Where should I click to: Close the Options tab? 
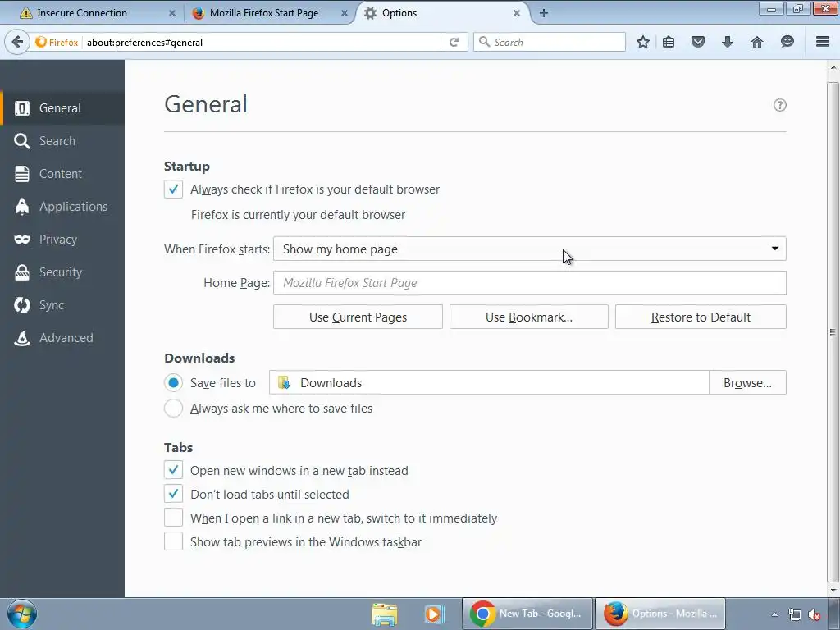[517, 13]
